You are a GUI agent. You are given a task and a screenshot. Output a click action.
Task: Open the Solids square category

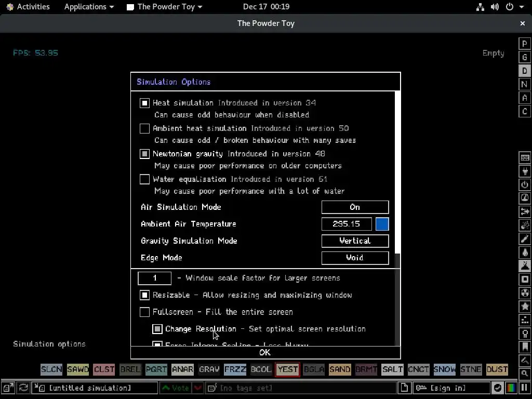pyautogui.click(x=525, y=280)
